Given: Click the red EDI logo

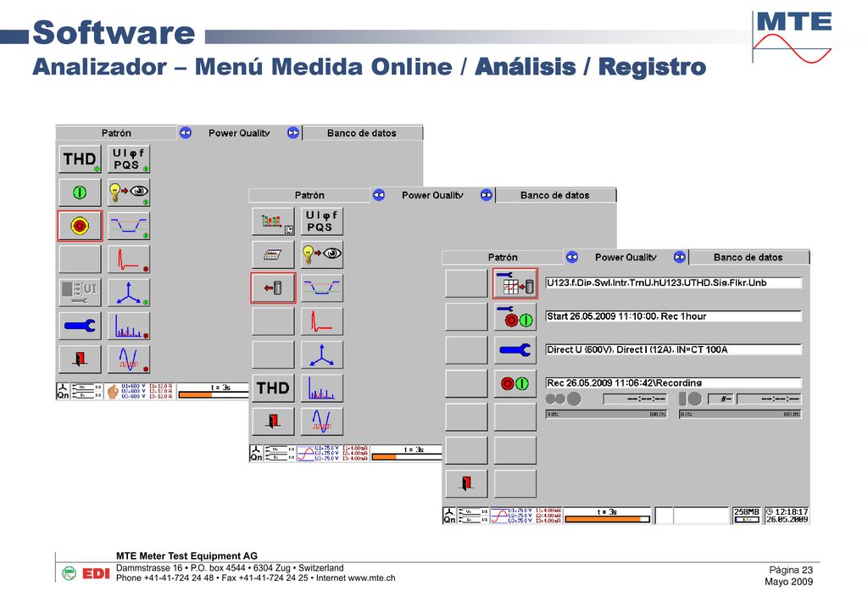Looking at the screenshot, I should click(96, 573).
